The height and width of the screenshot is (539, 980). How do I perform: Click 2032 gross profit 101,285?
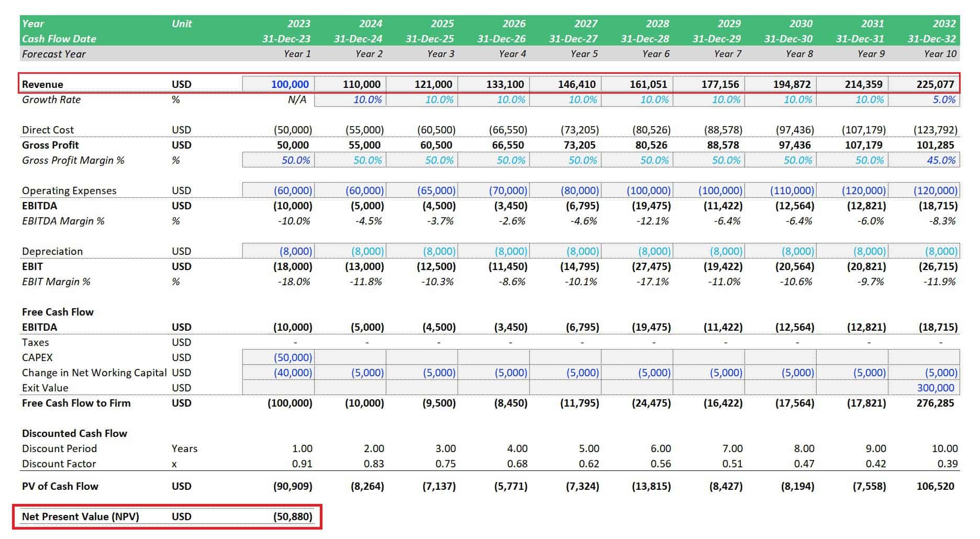tap(936, 145)
